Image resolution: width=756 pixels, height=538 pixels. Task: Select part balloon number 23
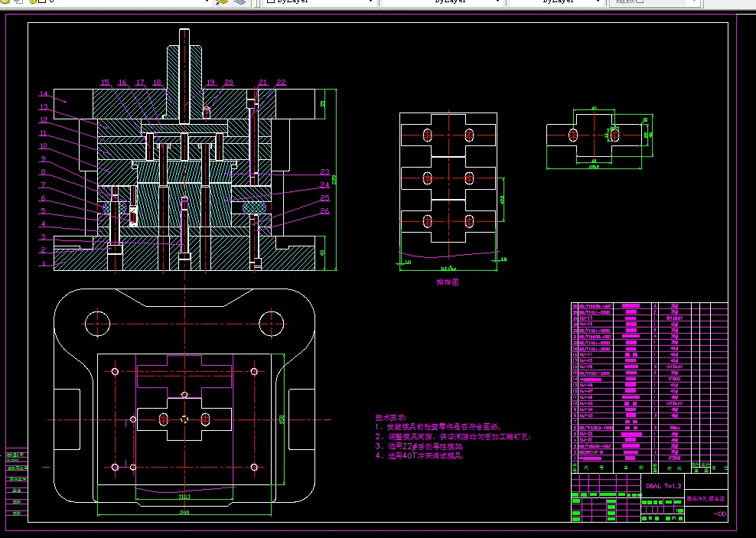click(324, 171)
